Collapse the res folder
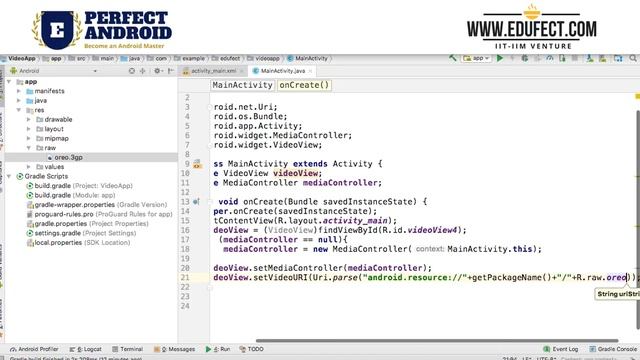Screen dimensions: 640x360 [19, 110]
